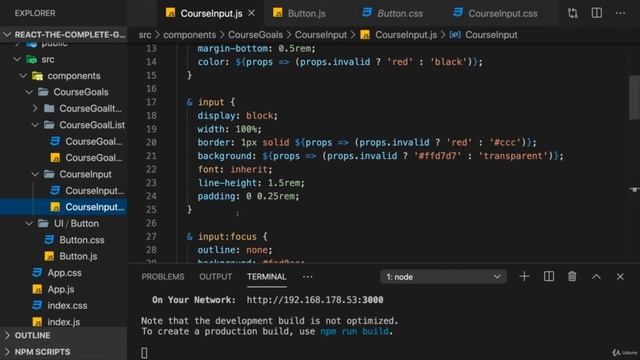Create a new terminal with plus icon
The height and width of the screenshot is (360, 640).
[x=524, y=277]
